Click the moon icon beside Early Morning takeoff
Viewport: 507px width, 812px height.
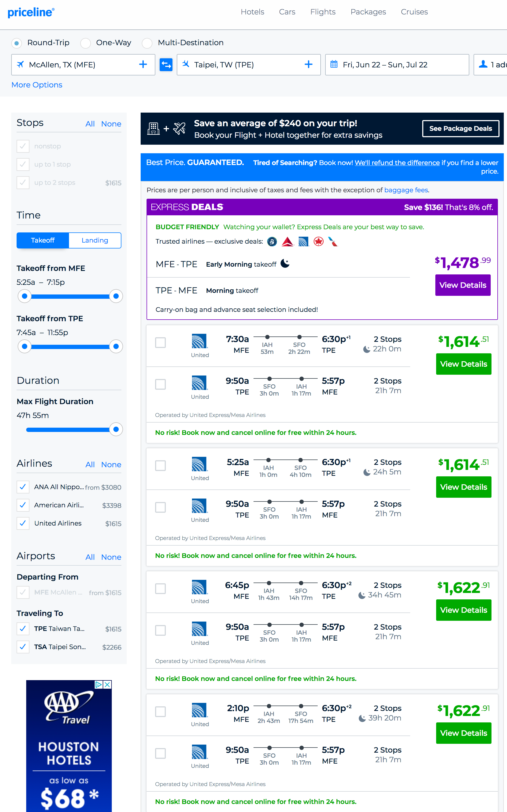285,263
